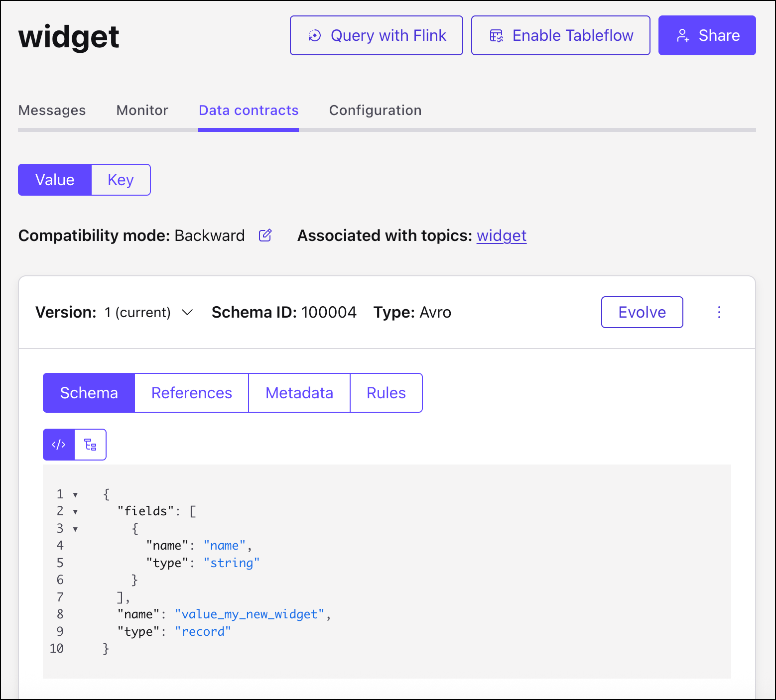Click the Share button

707,35
